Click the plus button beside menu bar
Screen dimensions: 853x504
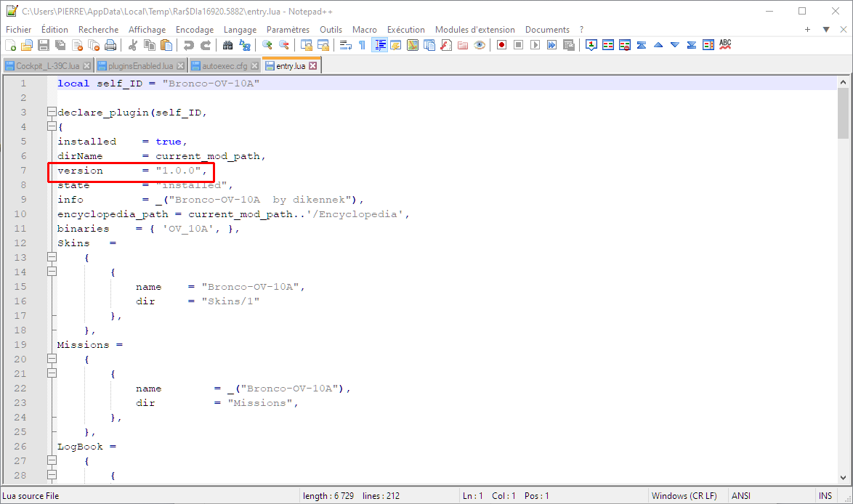807,29
